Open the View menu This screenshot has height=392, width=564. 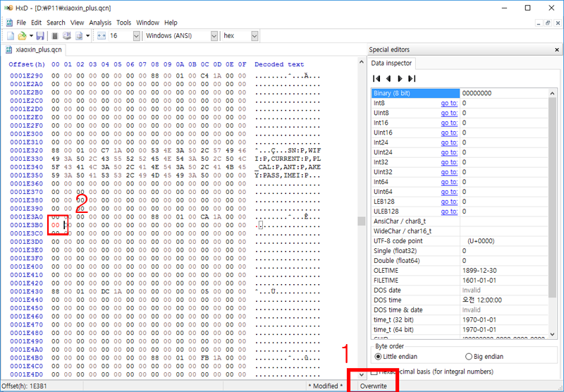tap(77, 23)
